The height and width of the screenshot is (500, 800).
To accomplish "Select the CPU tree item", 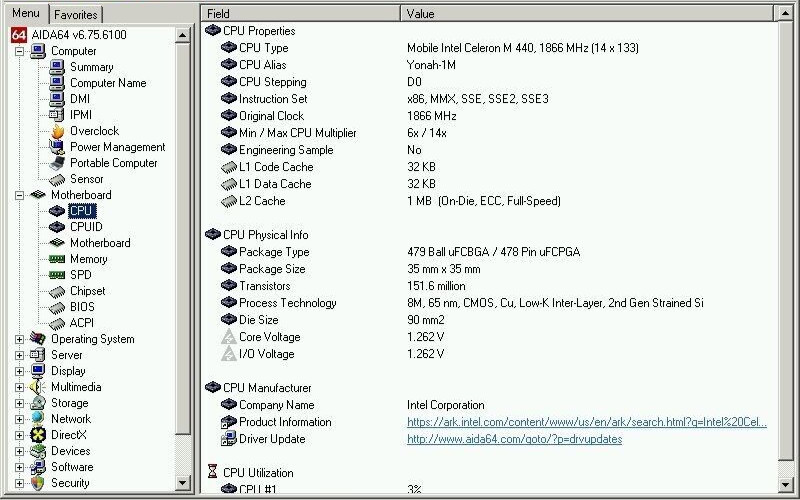I will [82, 211].
